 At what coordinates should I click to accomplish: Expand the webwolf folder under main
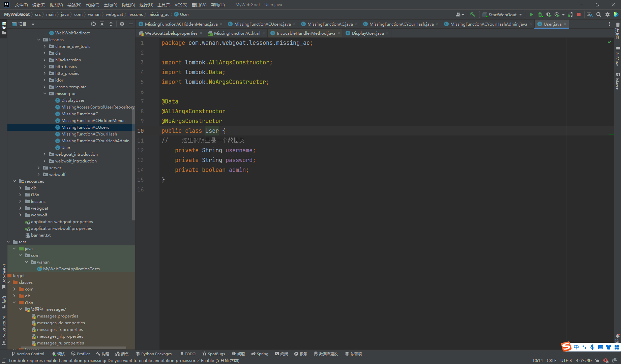(39, 174)
